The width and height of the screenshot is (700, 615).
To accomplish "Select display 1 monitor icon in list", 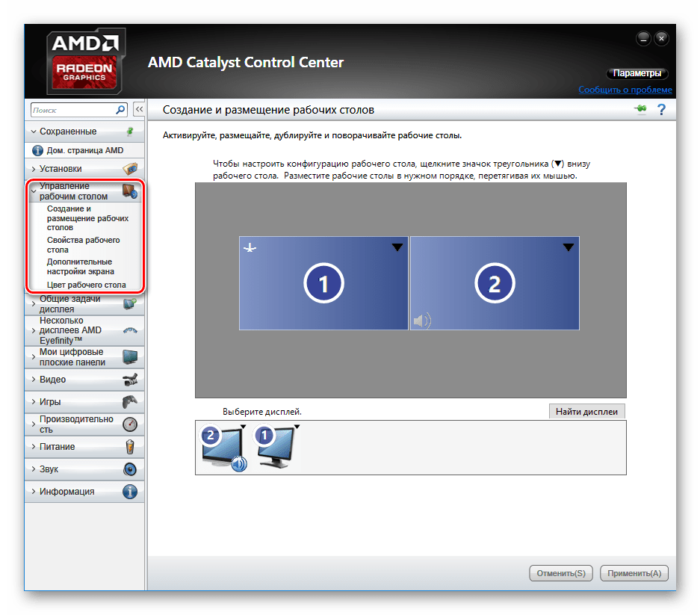I will [276, 447].
